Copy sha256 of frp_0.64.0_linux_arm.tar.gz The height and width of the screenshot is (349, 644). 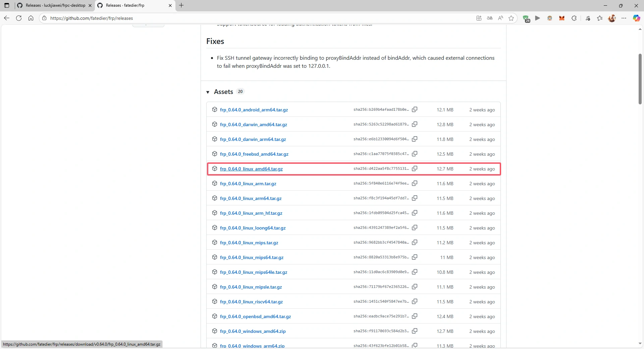pyautogui.click(x=415, y=183)
